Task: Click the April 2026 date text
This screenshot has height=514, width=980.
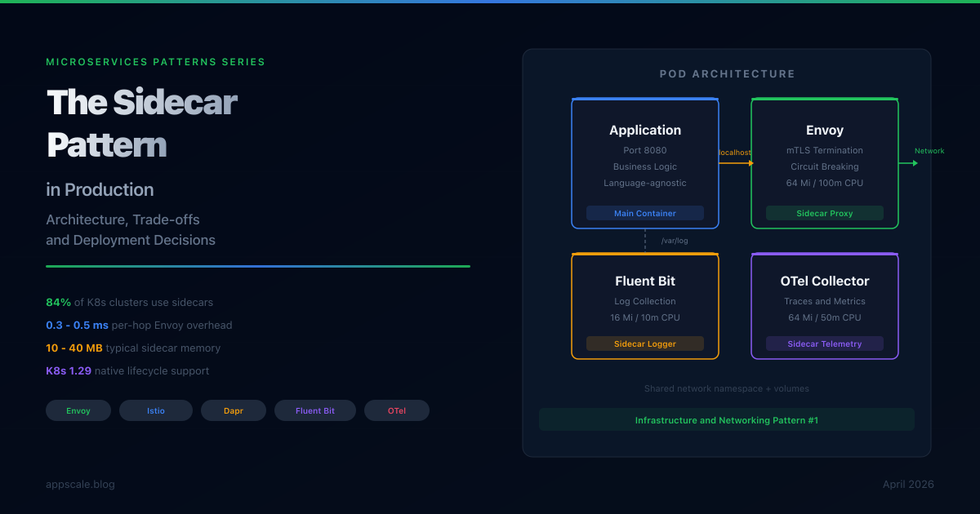Action: [908, 485]
